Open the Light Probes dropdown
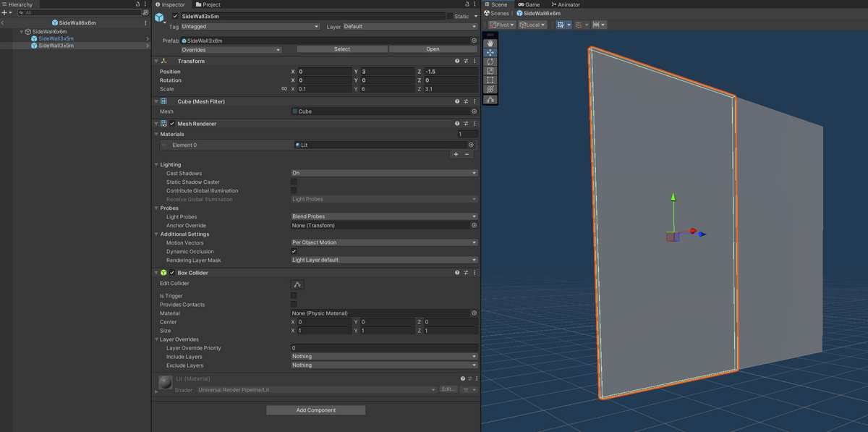This screenshot has width=868, height=432. click(x=384, y=217)
